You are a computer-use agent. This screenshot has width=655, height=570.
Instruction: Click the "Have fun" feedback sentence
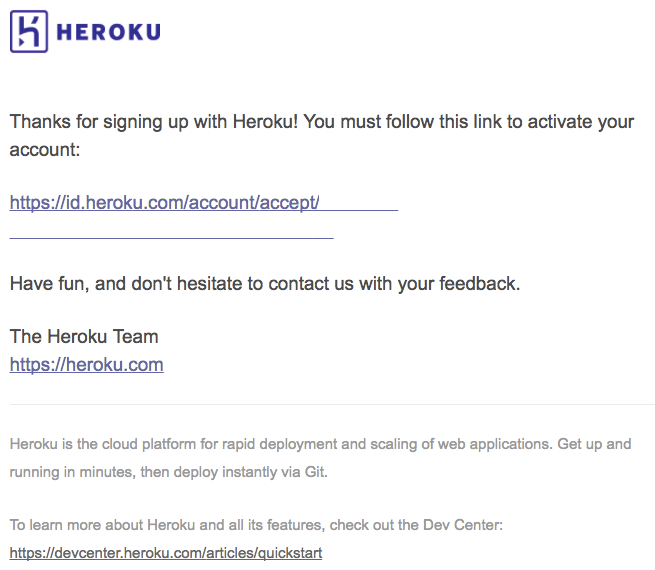click(265, 284)
